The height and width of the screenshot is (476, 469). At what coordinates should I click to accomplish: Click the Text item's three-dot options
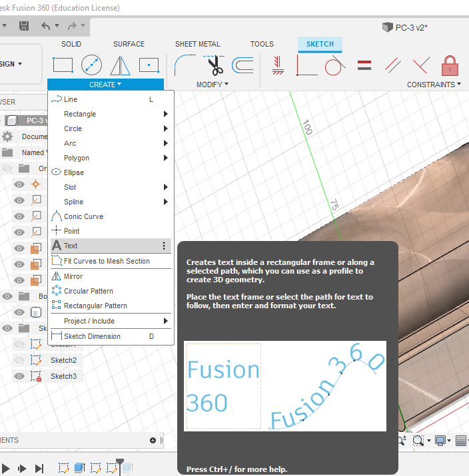pyautogui.click(x=164, y=246)
